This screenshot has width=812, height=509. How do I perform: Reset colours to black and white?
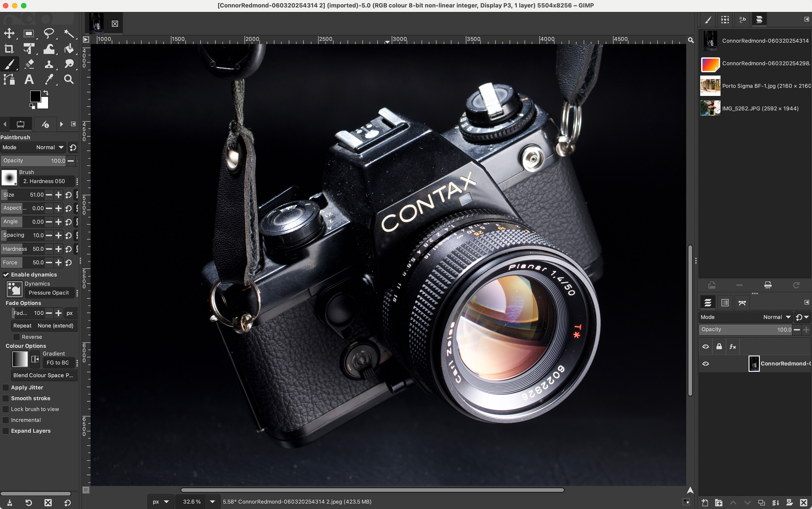(x=32, y=106)
